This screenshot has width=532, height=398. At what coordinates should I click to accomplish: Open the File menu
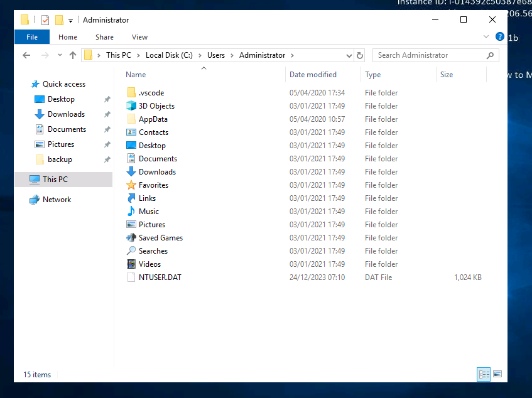click(x=32, y=37)
